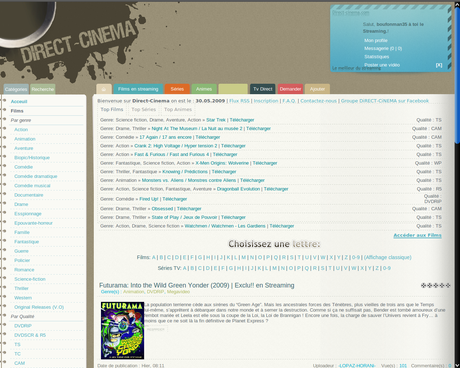460x368 pixels.
Task: Filter by DVDSCR & R5 quality
Action: (30, 335)
